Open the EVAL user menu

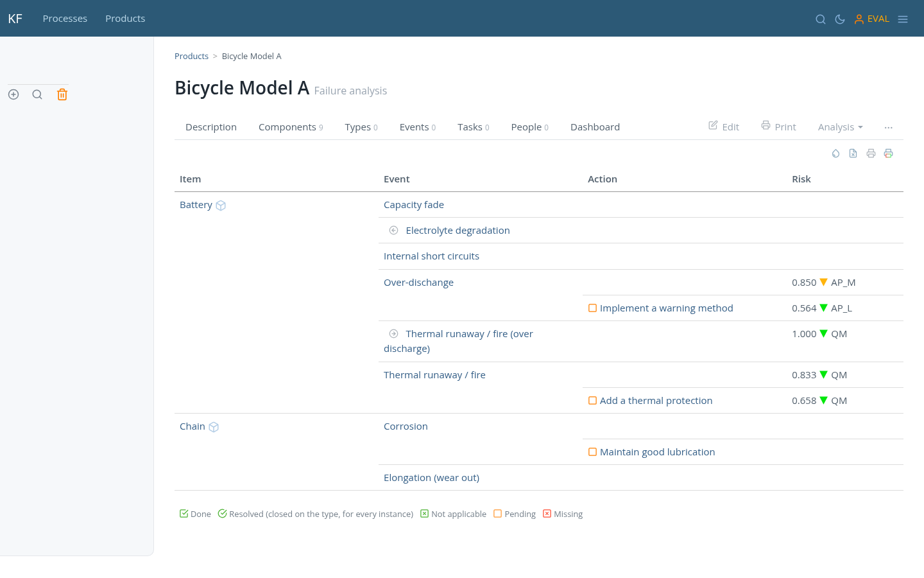coord(871,19)
